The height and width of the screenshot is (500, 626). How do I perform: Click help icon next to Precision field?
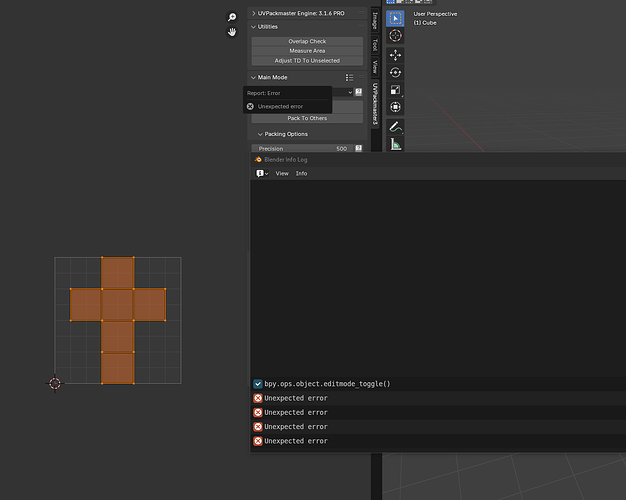coord(359,149)
